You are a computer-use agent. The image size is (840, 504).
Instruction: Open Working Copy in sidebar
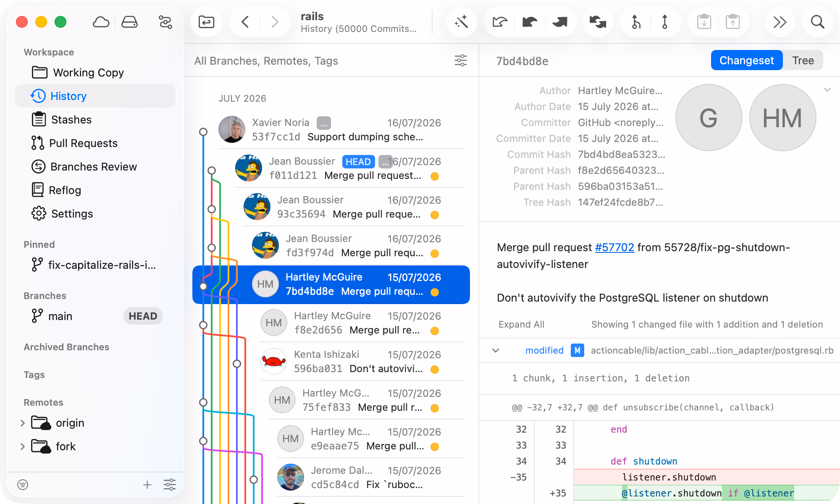click(x=95, y=73)
